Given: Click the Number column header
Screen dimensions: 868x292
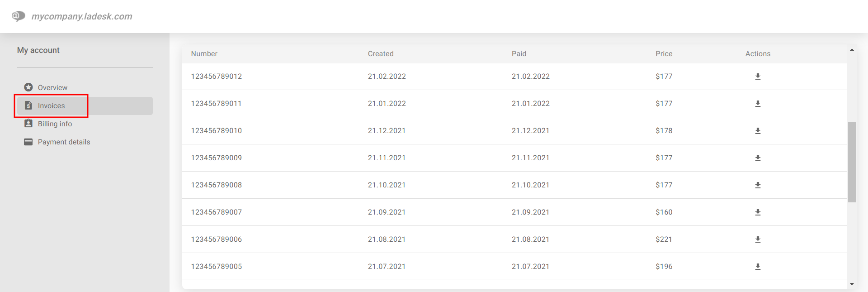Looking at the screenshot, I should tap(204, 54).
